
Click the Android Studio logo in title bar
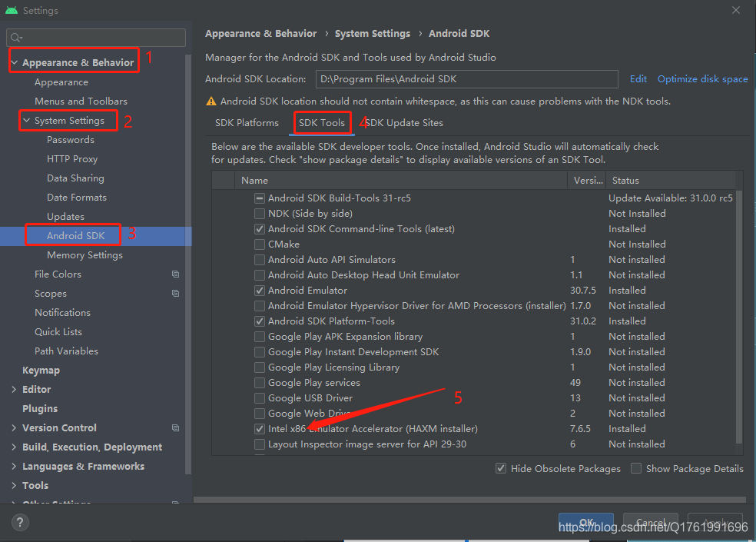(12, 10)
